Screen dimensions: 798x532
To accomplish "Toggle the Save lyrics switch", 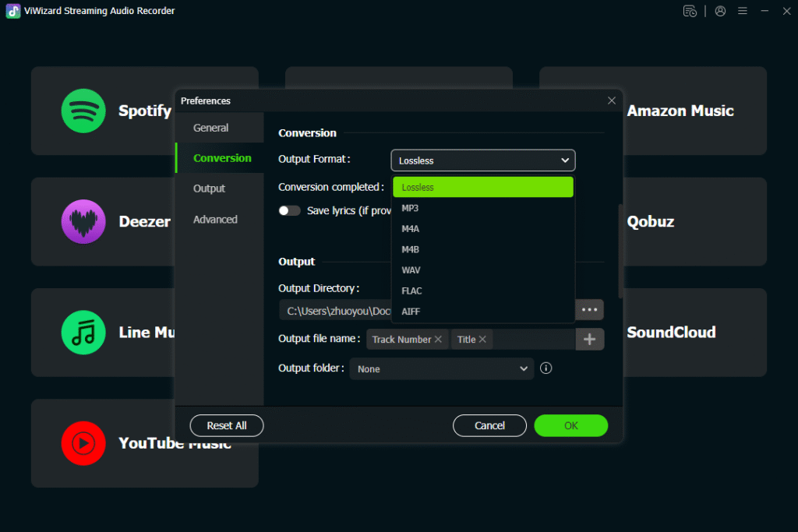I will [290, 210].
